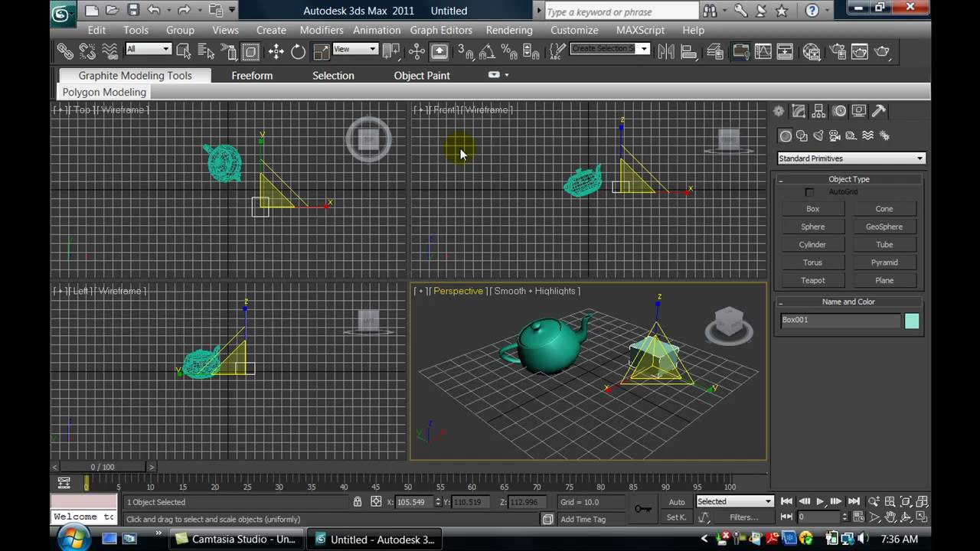Open the Material Editor icon
The image size is (980, 551).
[812, 51]
